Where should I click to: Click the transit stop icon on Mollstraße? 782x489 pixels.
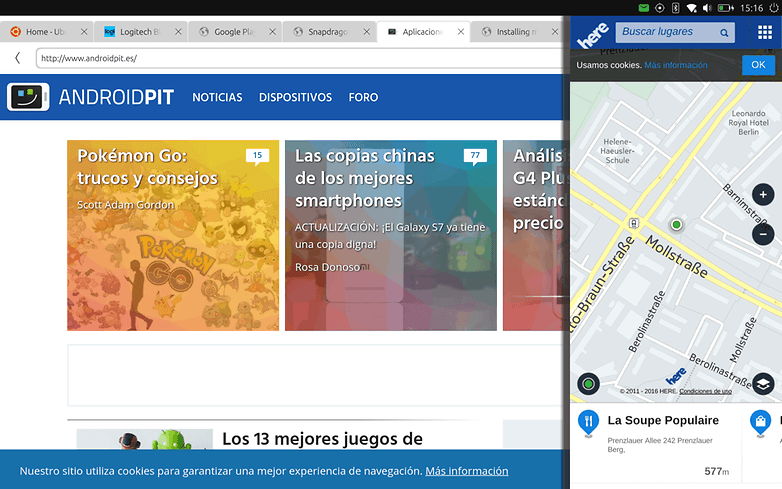(633, 223)
